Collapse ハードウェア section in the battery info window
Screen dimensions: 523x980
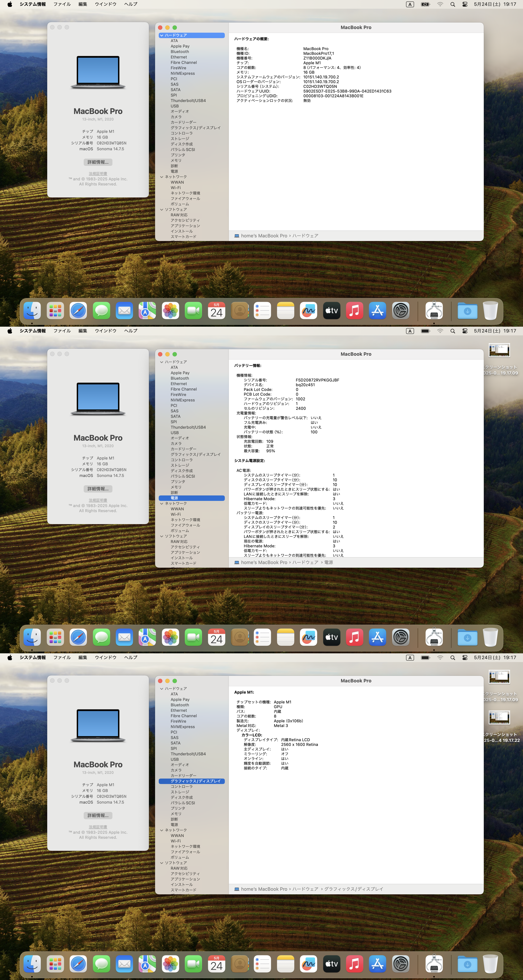coord(162,362)
